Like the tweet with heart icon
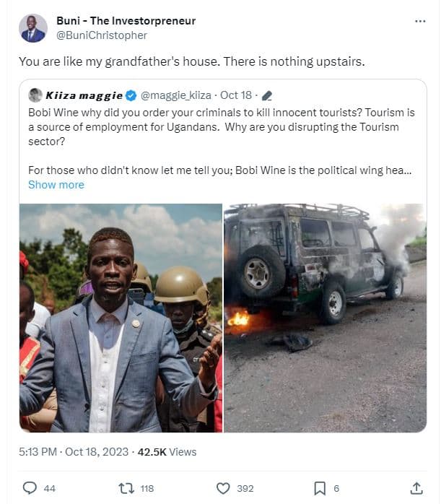 (224, 488)
